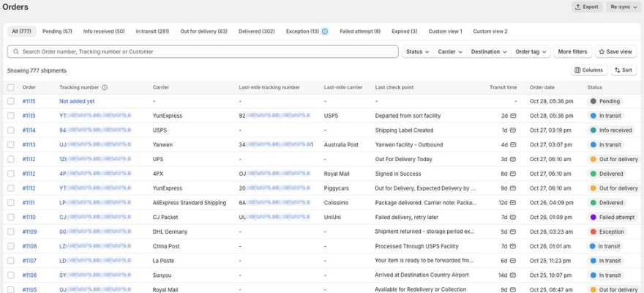Open transit detail icon for Piggycars 9d row

tap(513, 188)
